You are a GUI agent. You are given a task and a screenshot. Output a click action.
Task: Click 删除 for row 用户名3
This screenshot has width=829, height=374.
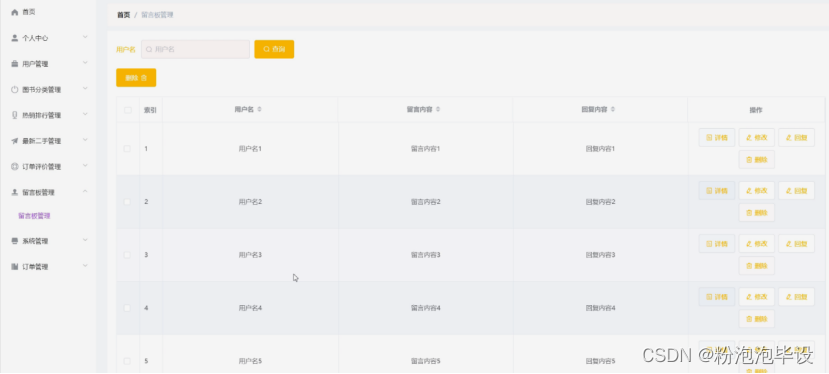[x=757, y=266]
